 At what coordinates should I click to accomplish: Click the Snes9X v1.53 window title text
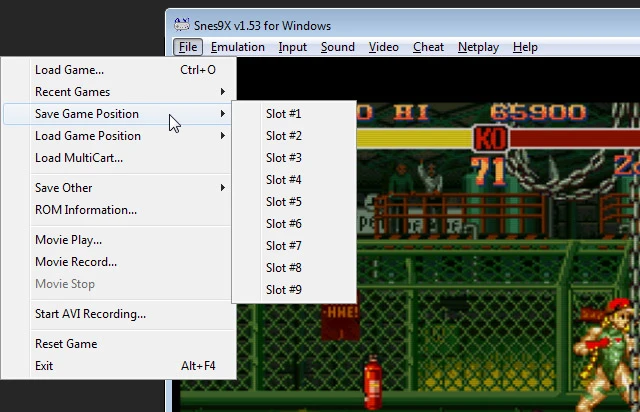click(262, 26)
